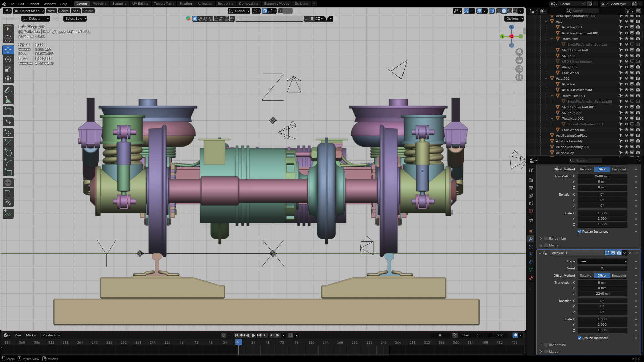Expand the Randomize panel in Array.001
Viewport: 644px width, 362px height.
click(541, 345)
